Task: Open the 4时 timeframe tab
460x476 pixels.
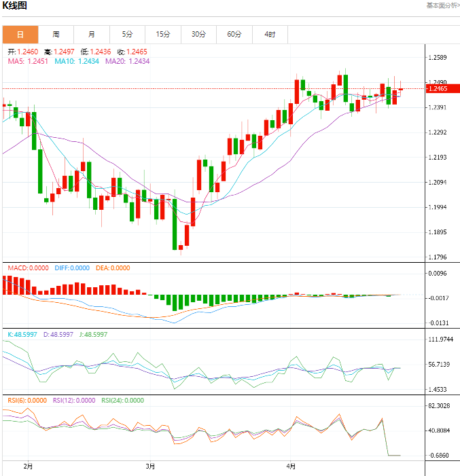Action: point(270,35)
